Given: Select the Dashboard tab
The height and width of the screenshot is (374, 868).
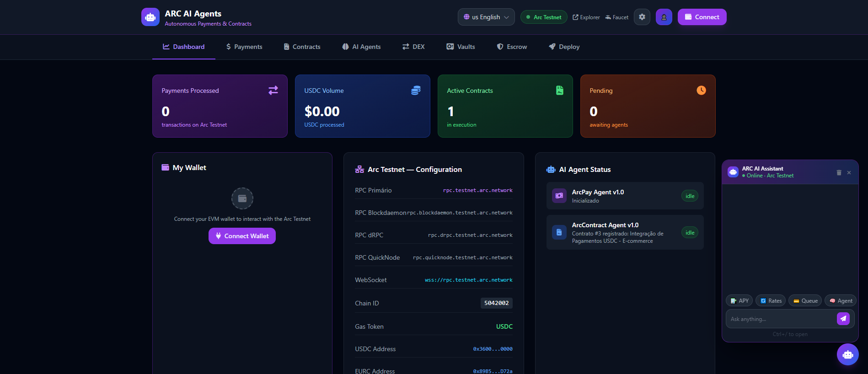Looking at the screenshot, I should pyautogui.click(x=183, y=47).
